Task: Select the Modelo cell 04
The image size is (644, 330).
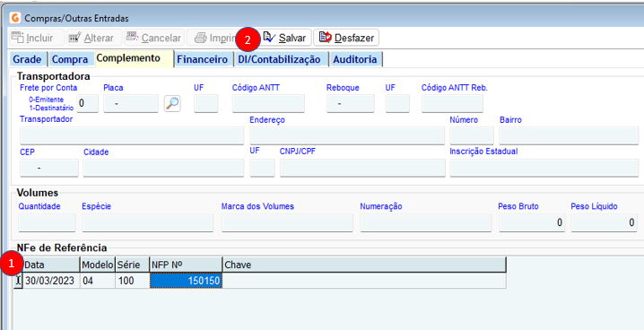Action: point(98,281)
